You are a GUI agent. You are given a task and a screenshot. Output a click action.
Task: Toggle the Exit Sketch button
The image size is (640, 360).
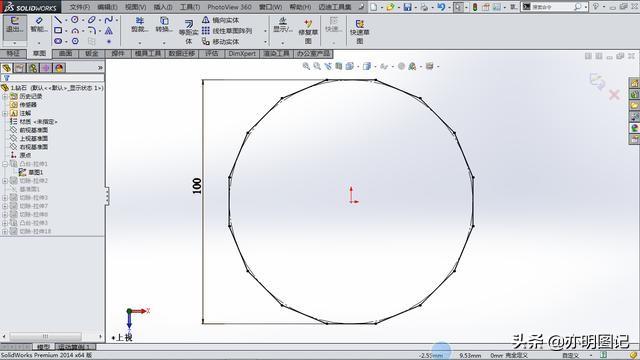coord(15,25)
